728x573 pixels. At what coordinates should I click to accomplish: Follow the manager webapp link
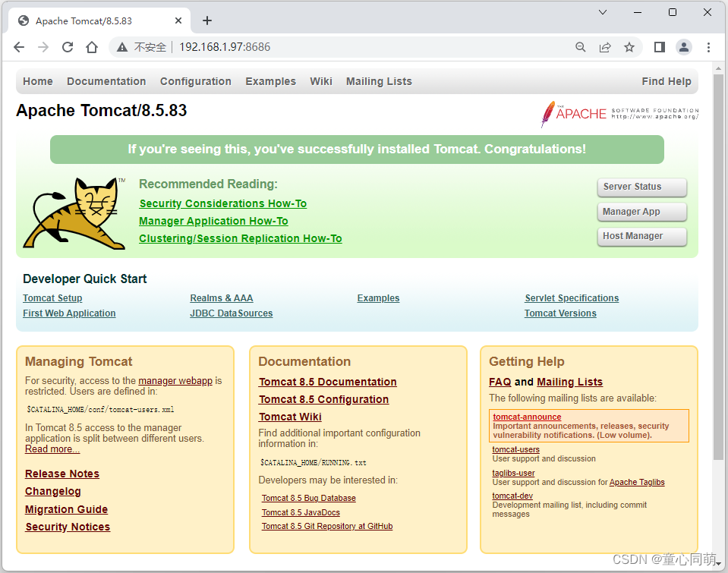click(175, 381)
